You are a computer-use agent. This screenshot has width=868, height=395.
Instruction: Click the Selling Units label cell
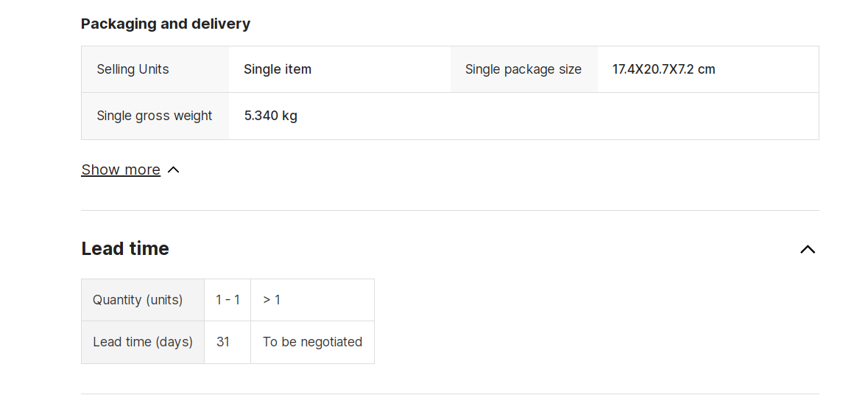pyautogui.click(x=155, y=69)
